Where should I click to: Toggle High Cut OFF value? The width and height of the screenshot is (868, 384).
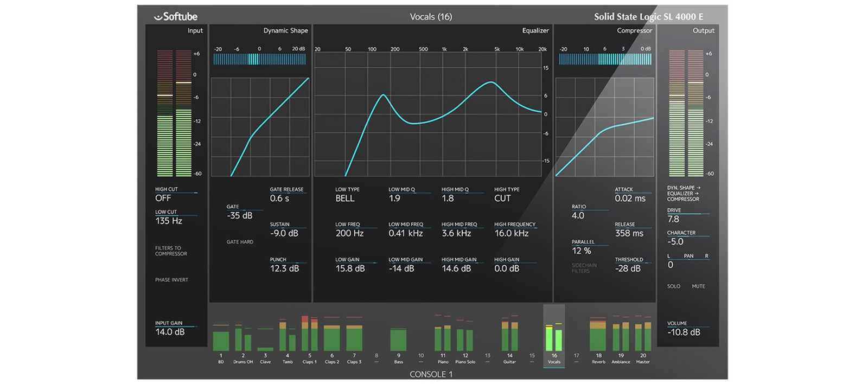point(163,199)
